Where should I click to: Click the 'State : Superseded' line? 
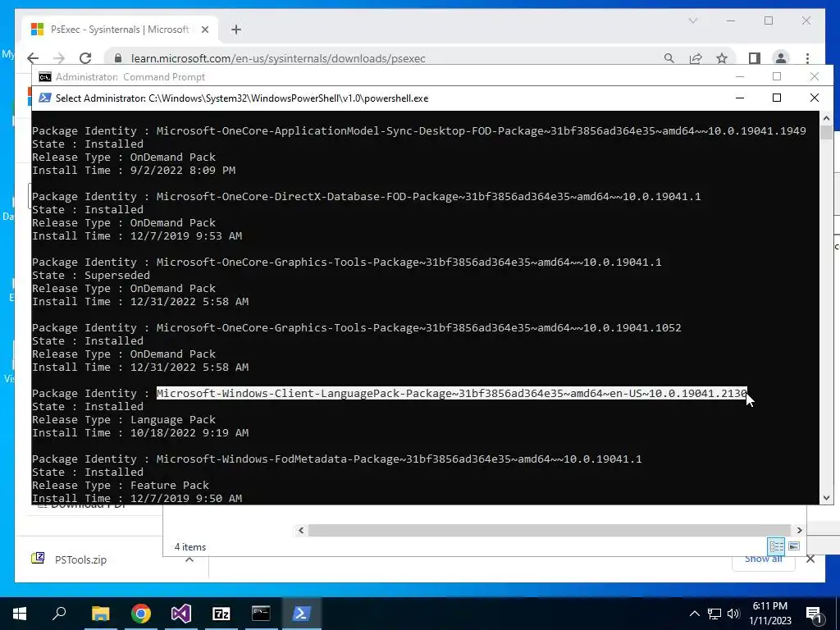[91, 276]
